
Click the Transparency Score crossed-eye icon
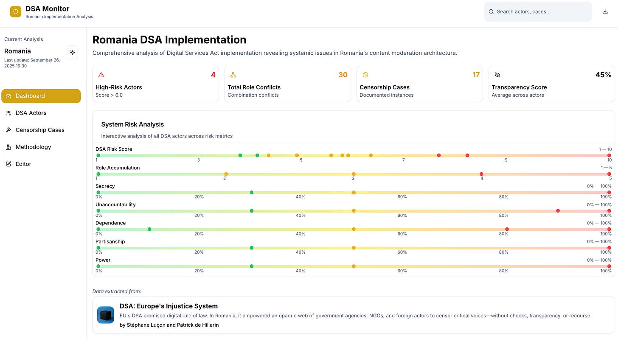pyautogui.click(x=497, y=75)
